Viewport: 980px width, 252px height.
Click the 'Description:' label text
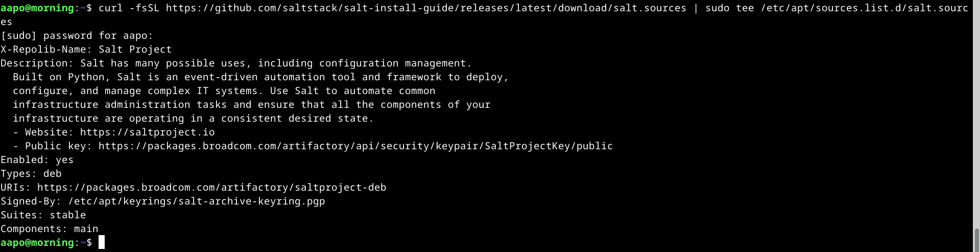click(x=37, y=63)
